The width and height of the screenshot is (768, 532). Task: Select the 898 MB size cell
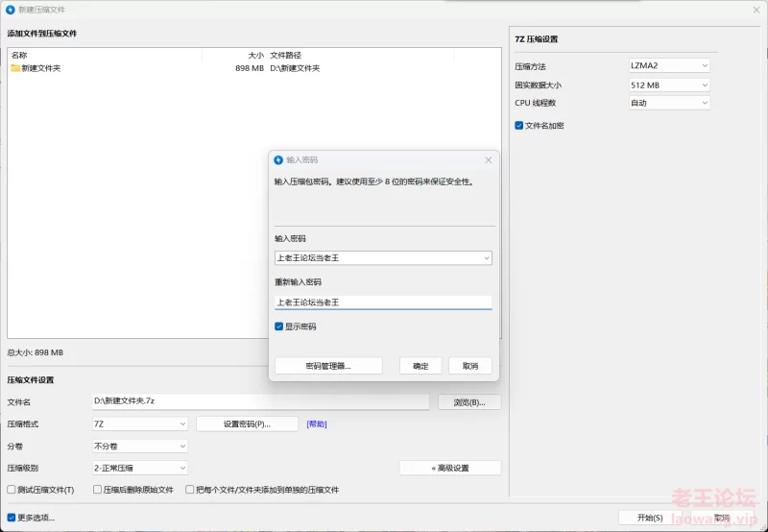[x=250, y=68]
